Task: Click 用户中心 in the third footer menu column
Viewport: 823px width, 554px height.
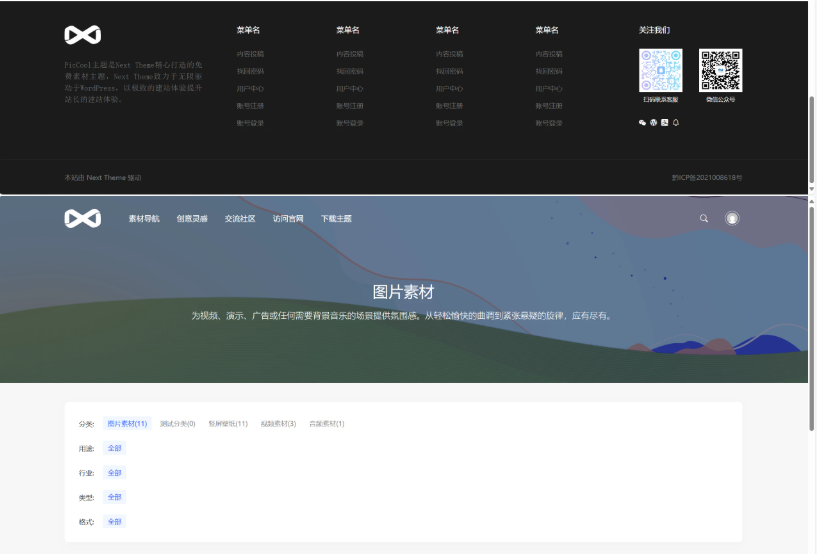Action: 449,89
